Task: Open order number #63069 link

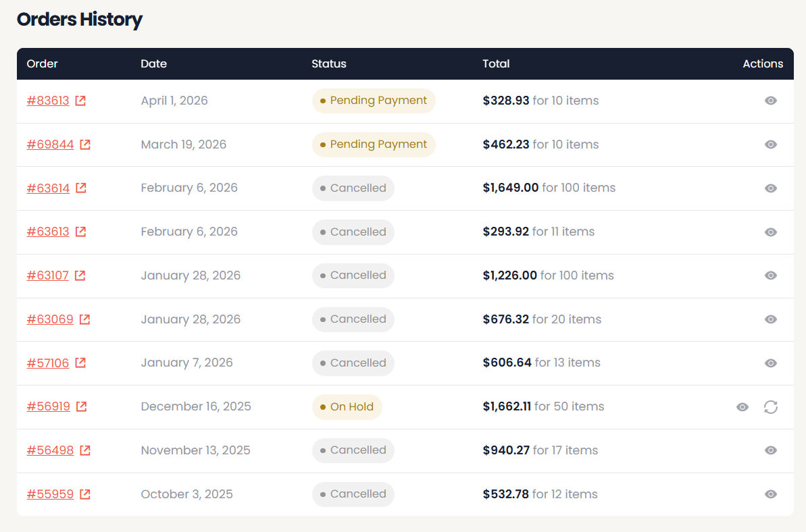Action: pyautogui.click(x=50, y=319)
